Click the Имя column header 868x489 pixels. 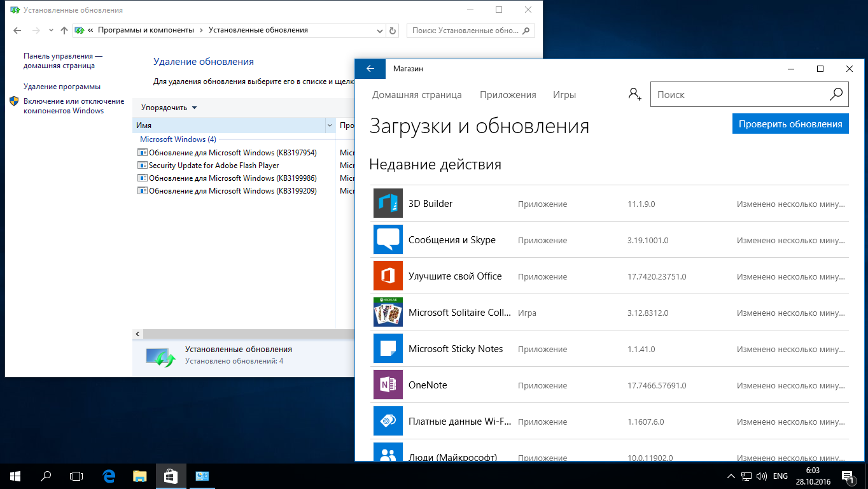coord(229,125)
